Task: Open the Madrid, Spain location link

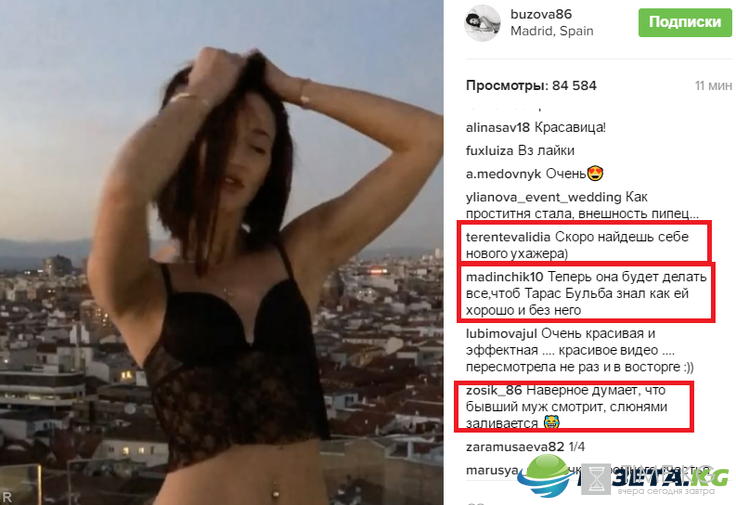Action: click(x=552, y=31)
